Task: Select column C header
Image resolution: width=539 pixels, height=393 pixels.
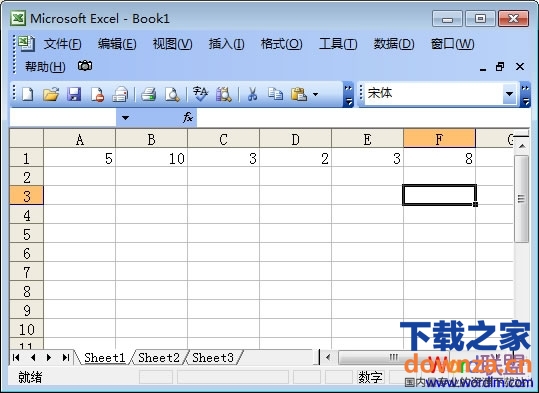Action: pos(223,139)
